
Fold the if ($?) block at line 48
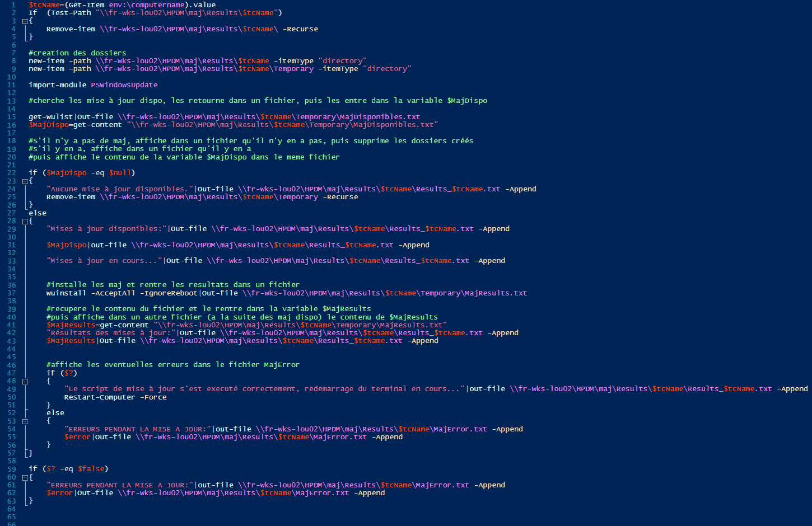tap(25, 382)
